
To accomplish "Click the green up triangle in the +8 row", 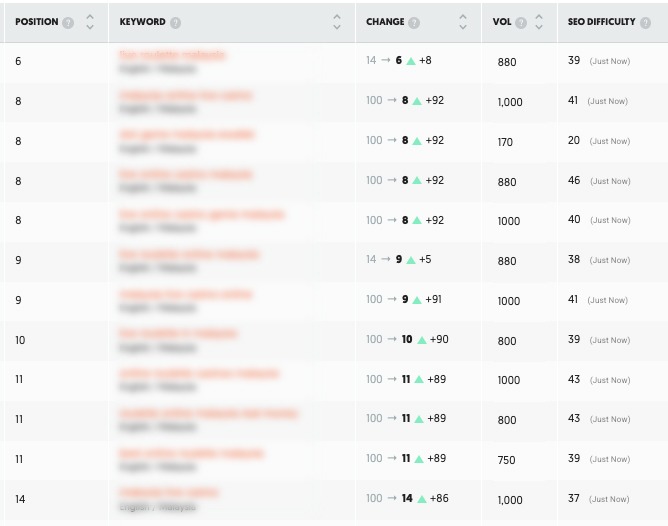I will (411, 61).
